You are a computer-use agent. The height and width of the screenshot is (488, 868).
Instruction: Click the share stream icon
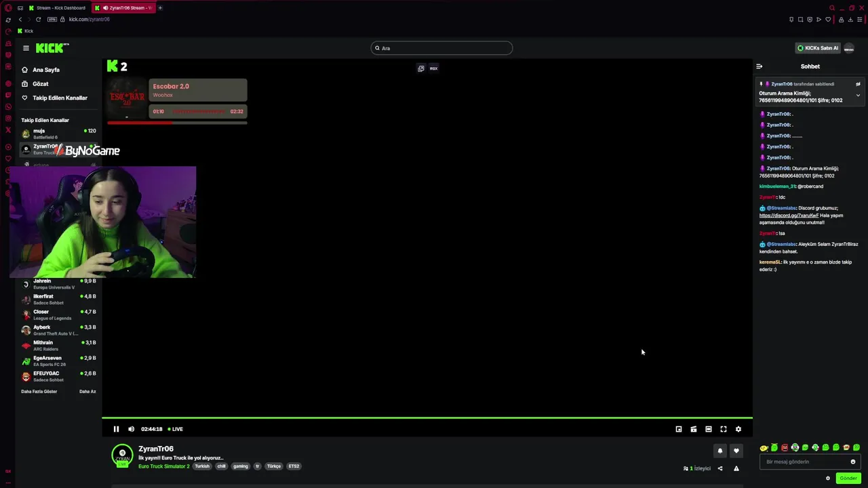pyautogui.click(x=720, y=468)
